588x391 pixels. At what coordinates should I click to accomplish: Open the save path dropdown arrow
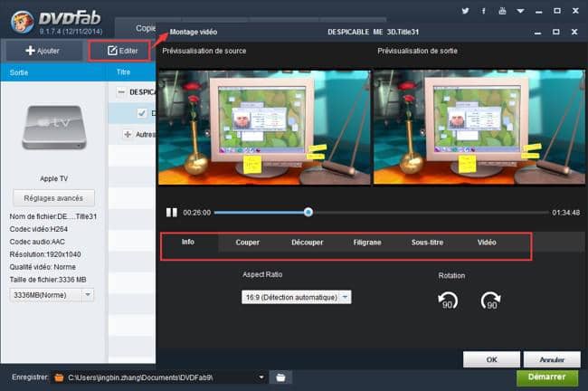[261, 377]
